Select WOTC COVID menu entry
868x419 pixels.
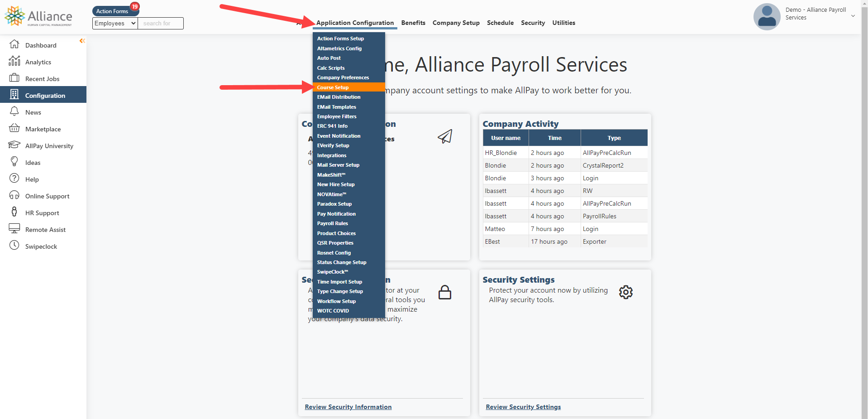[349, 311]
